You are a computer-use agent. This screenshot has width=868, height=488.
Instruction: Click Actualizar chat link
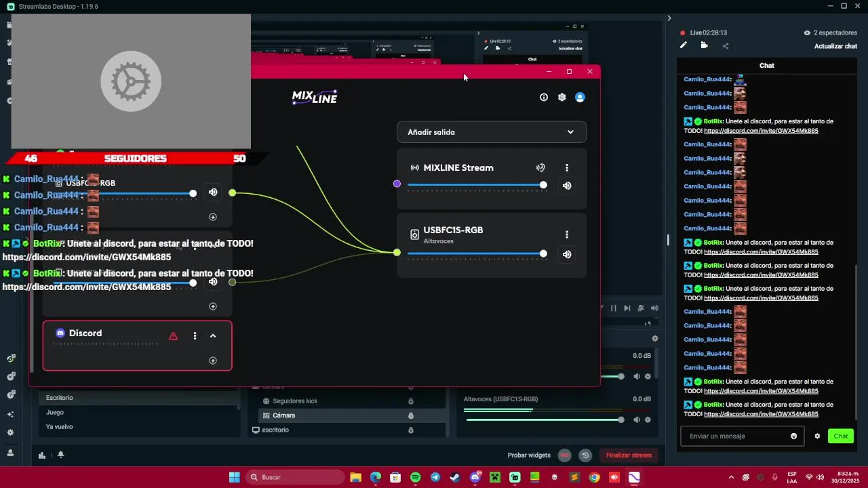click(x=835, y=46)
